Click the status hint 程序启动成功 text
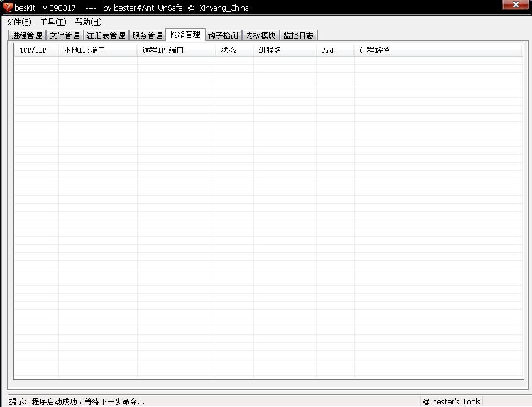 [x=77, y=402]
